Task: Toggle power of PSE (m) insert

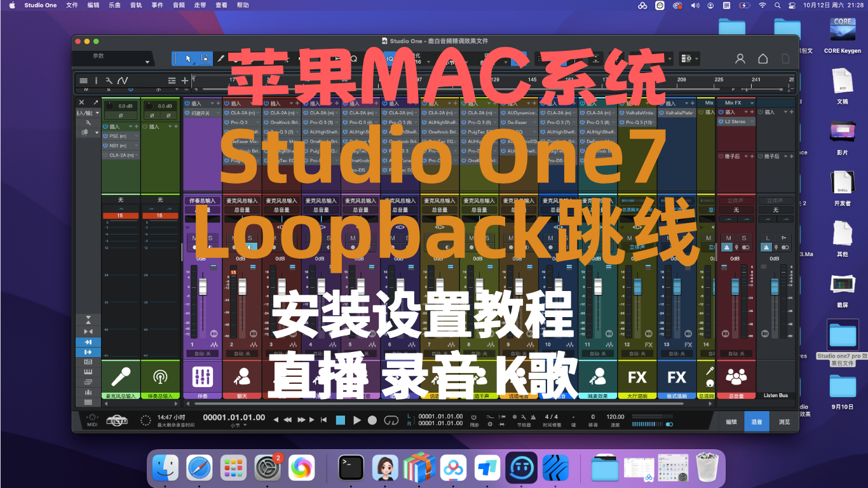Action: coord(105,136)
